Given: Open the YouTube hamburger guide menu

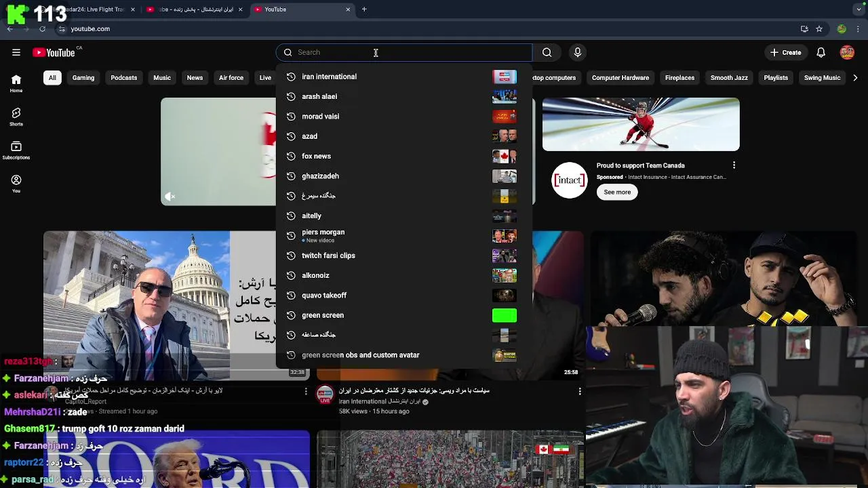Looking at the screenshot, I should click(x=16, y=52).
